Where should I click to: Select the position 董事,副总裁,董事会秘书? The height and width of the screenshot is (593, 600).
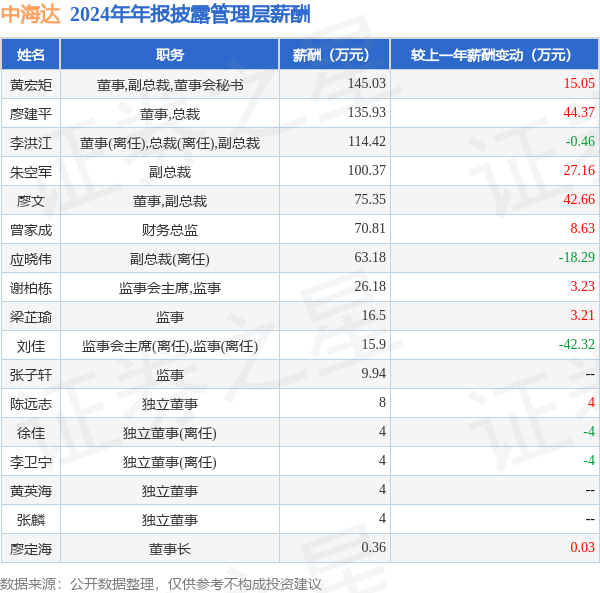pyautogui.click(x=170, y=85)
